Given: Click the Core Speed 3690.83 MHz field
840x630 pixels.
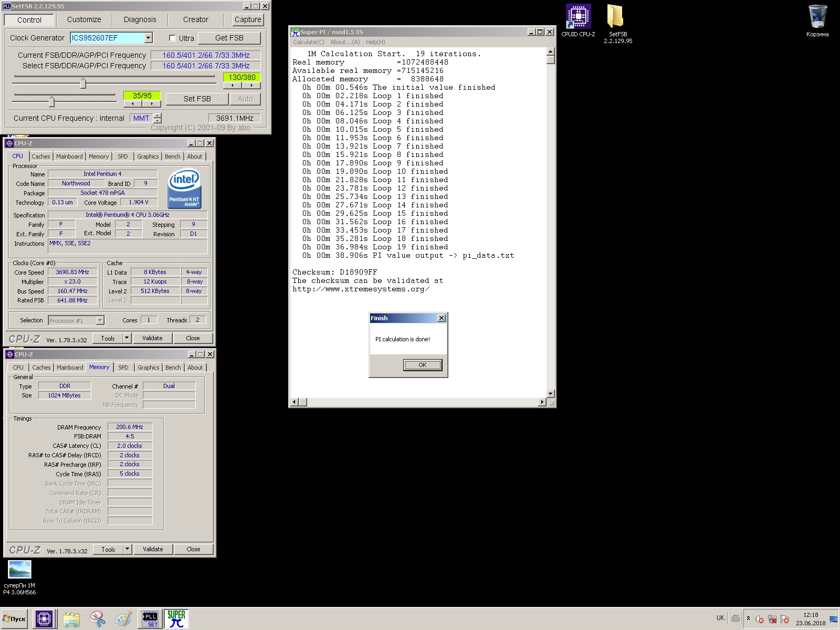Looking at the screenshot, I should [72, 272].
